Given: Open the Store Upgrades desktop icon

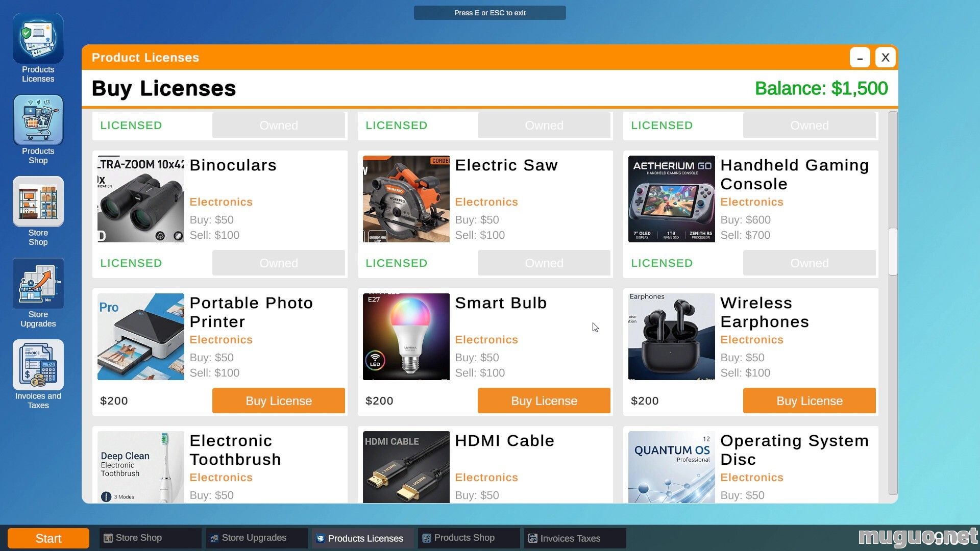Looking at the screenshot, I should click(x=38, y=293).
